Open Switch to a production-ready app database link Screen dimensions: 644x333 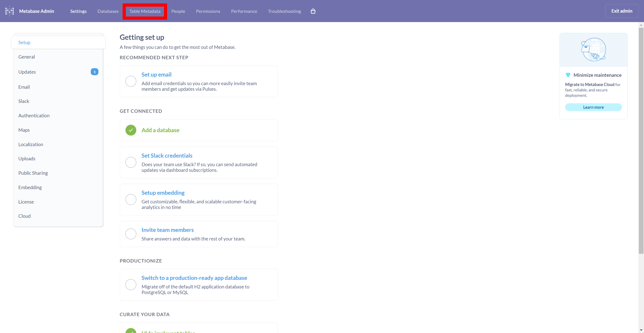pyautogui.click(x=194, y=278)
